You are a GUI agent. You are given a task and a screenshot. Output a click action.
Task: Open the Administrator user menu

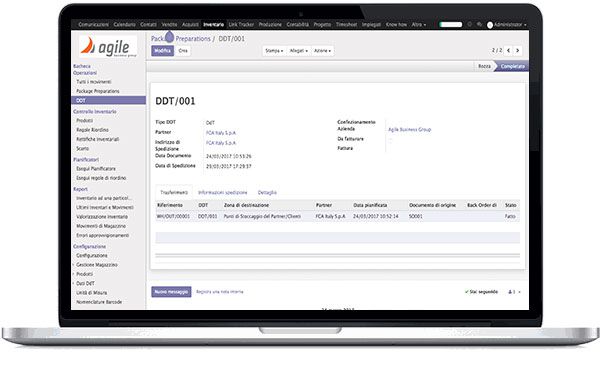510,25
